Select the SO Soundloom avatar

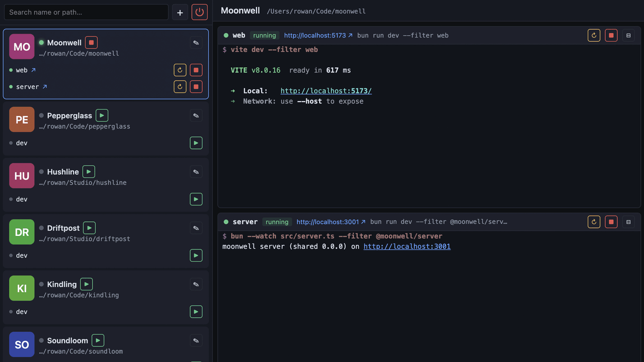[x=22, y=345]
